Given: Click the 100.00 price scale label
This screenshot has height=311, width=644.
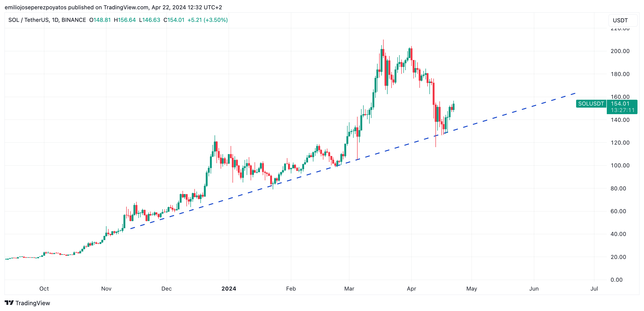Looking at the screenshot, I should (620, 165).
